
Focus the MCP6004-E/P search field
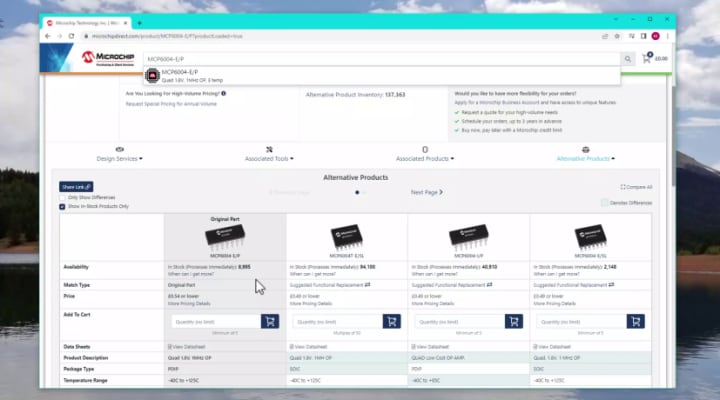click(x=382, y=59)
